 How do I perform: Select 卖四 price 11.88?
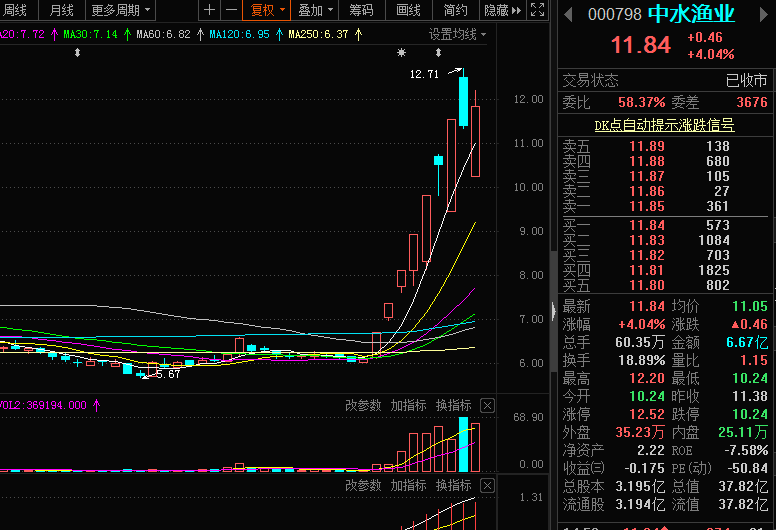click(x=647, y=161)
